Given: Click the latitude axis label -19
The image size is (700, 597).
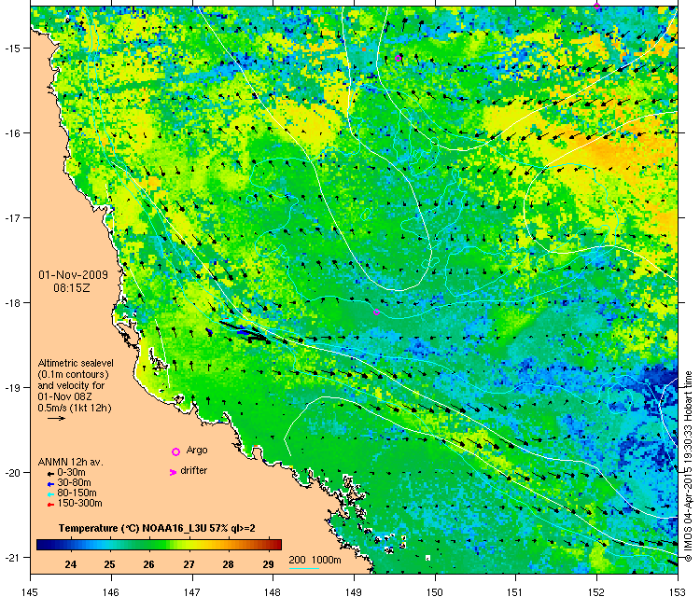Looking at the screenshot, I should tap(11, 387).
